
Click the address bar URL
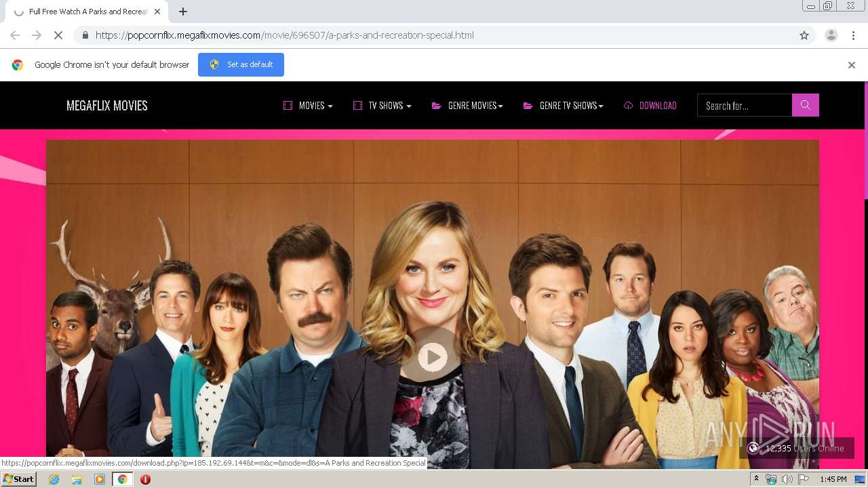pyautogui.click(x=284, y=35)
